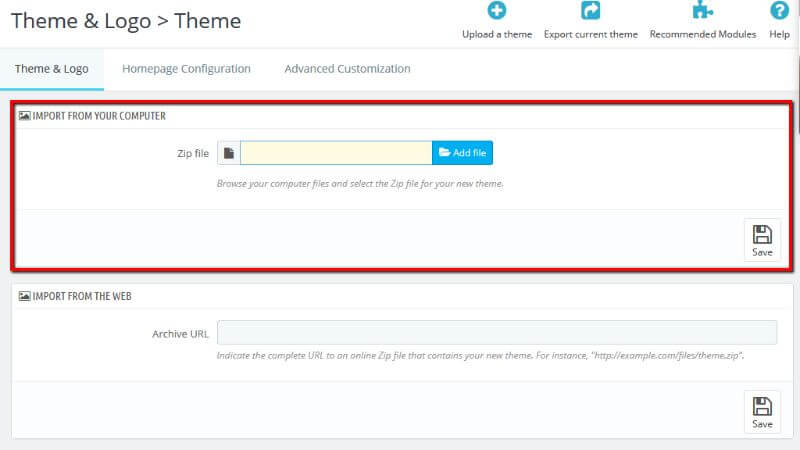Open the Help question mark icon
This screenshot has width=800, height=450.
[779, 10]
